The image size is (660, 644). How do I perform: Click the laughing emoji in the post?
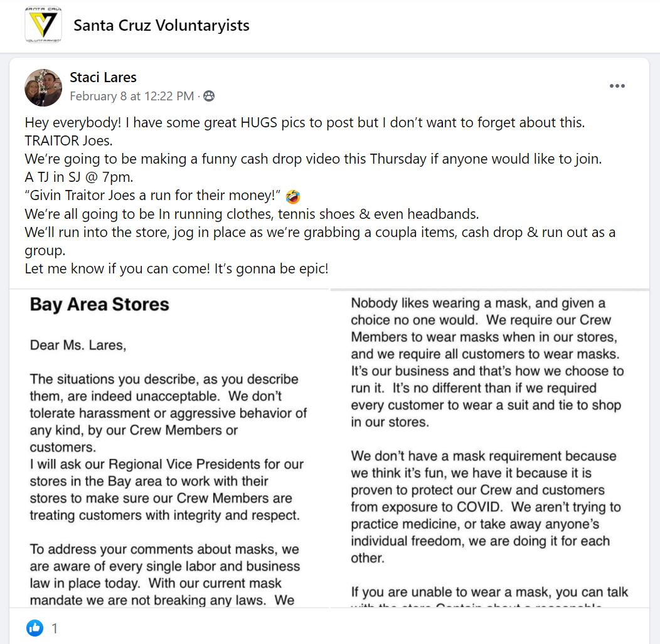pos(292,197)
